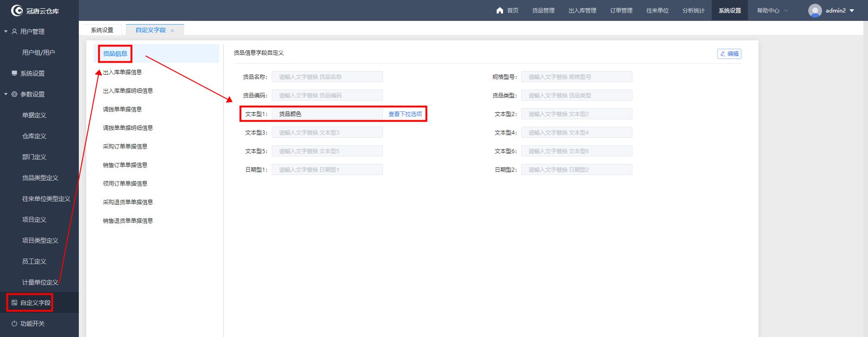Click the 编辑 button
Image resolution: width=868 pixels, height=337 pixels.
click(729, 54)
